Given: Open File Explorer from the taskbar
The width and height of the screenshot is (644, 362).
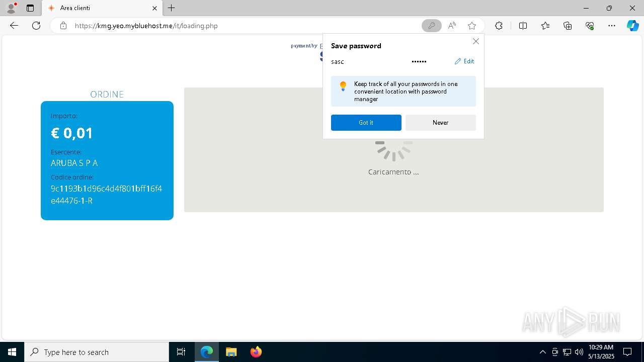Looking at the screenshot, I should 231,352.
